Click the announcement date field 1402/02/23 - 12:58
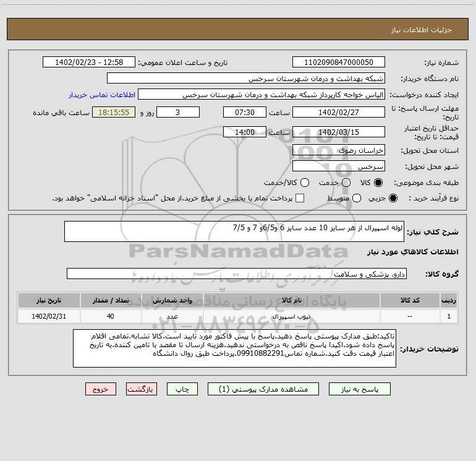 coord(89,62)
